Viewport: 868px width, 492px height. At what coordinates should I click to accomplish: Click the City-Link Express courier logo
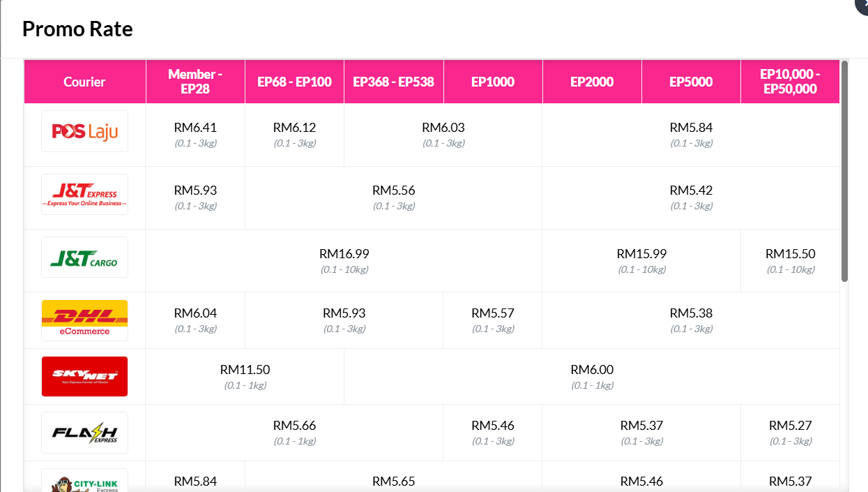[84, 481]
